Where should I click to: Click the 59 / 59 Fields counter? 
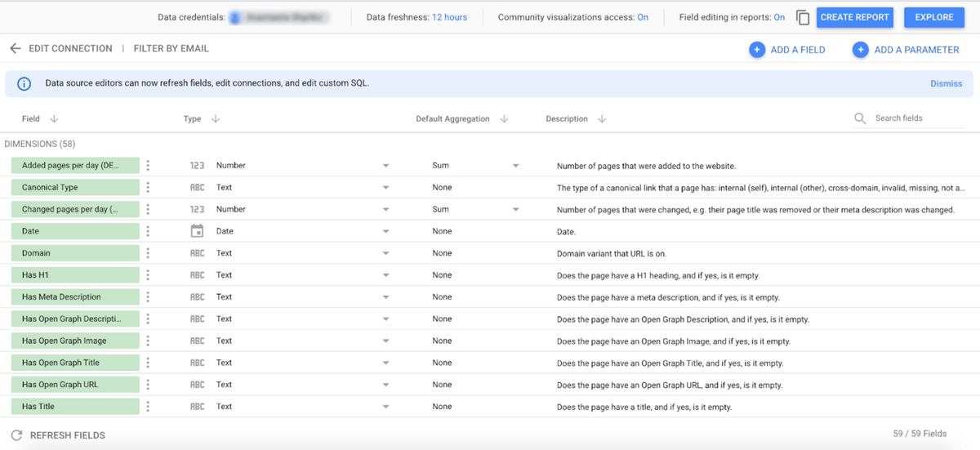920,434
